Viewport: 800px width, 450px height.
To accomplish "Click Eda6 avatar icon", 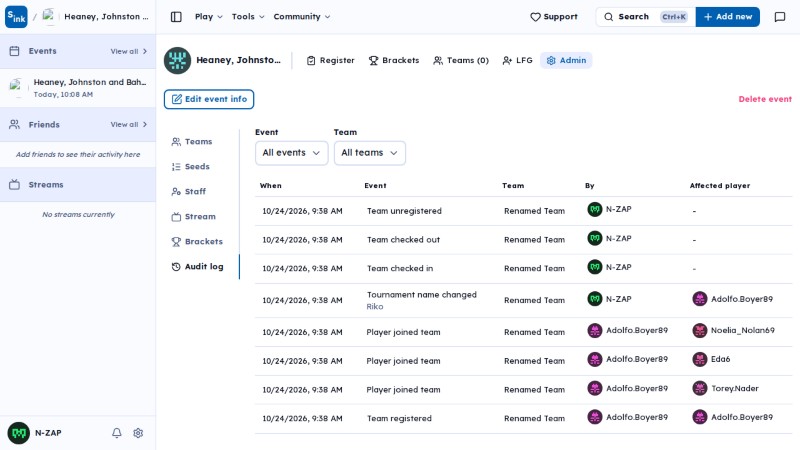I will (699, 359).
